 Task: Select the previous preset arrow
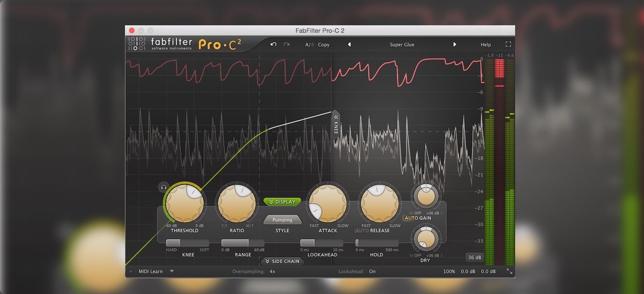pos(349,44)
